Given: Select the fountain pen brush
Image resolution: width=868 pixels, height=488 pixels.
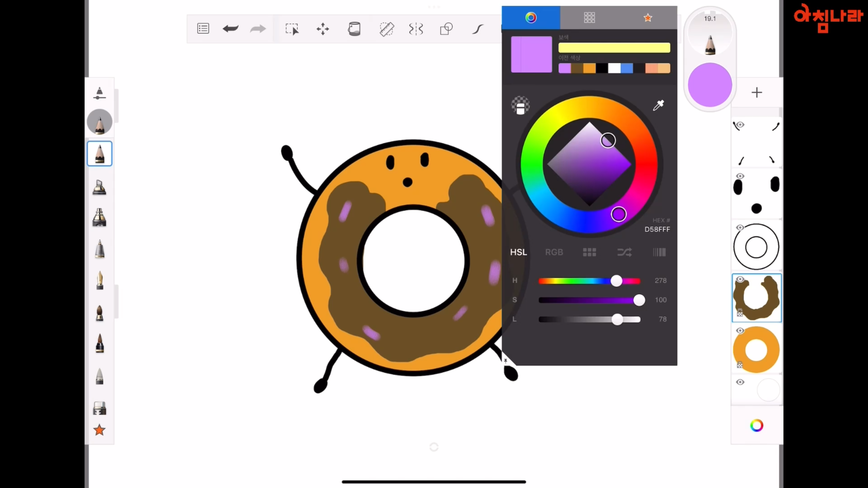Looking at the screenshot, I should pyautogui.click(x=99, y=281).
